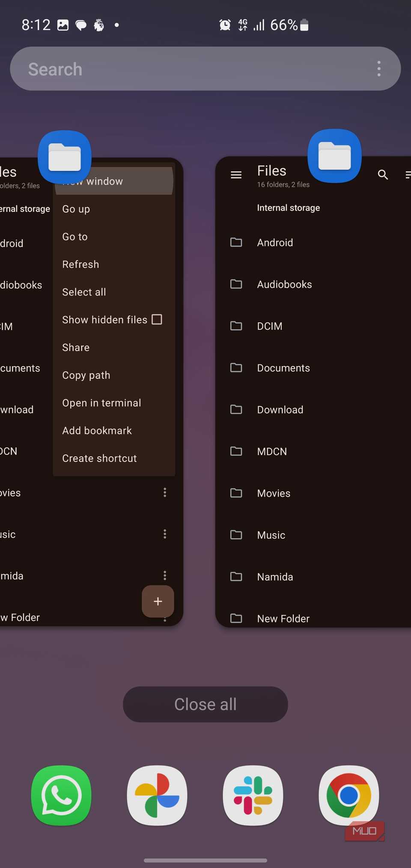The image size is (411, 868).
Task: Tap the battery indicator in the status bar
Action: tap(304, 25)
